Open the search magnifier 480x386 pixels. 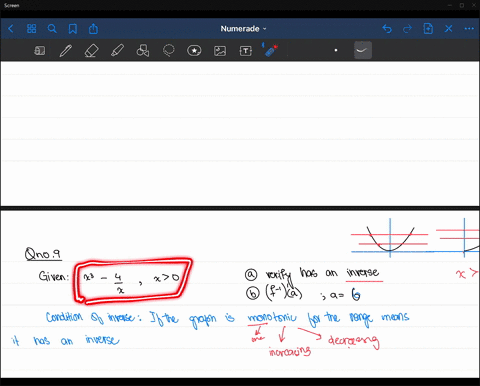click(x=52, y=29)
